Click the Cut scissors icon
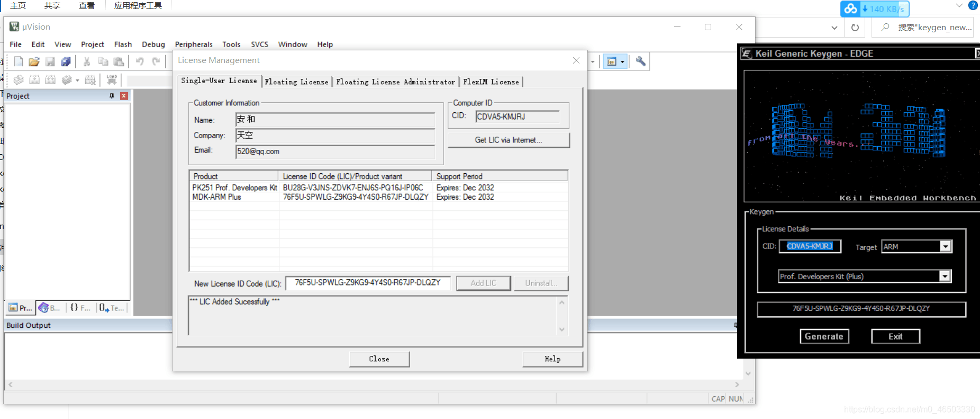The image size is (980, 419). click(87, 62)
